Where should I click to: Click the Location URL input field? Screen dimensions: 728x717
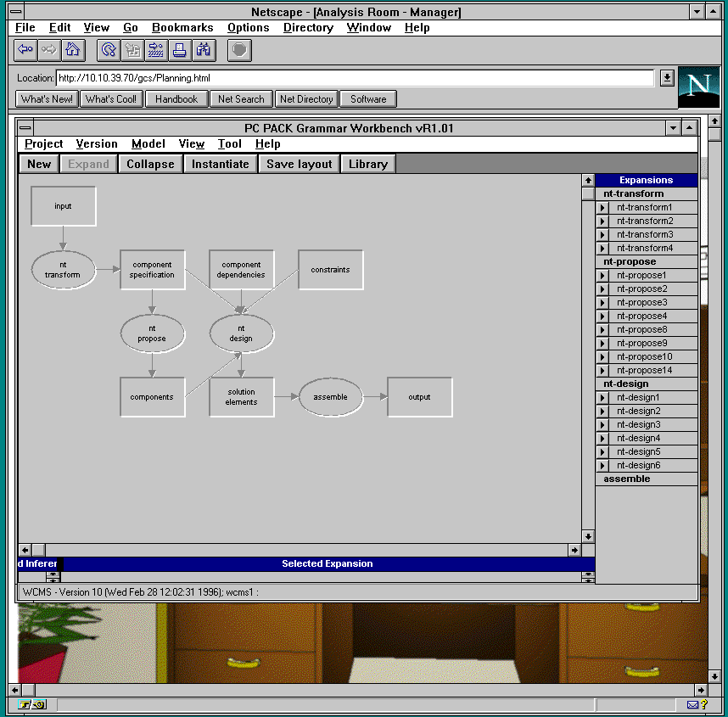click(355, 78)
